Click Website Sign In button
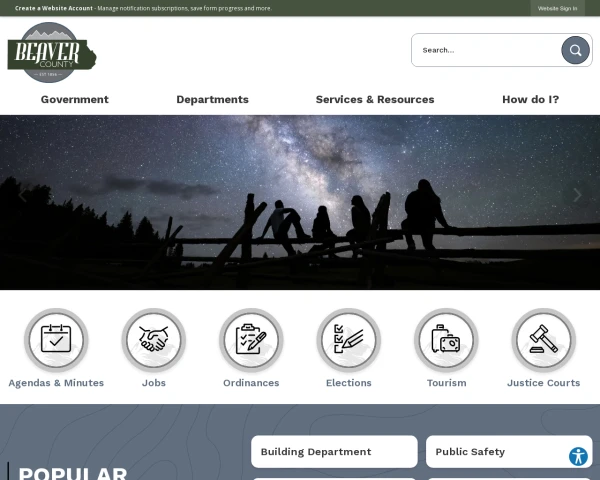The width and height of the screenshot is (600, 480). [558, 8]
